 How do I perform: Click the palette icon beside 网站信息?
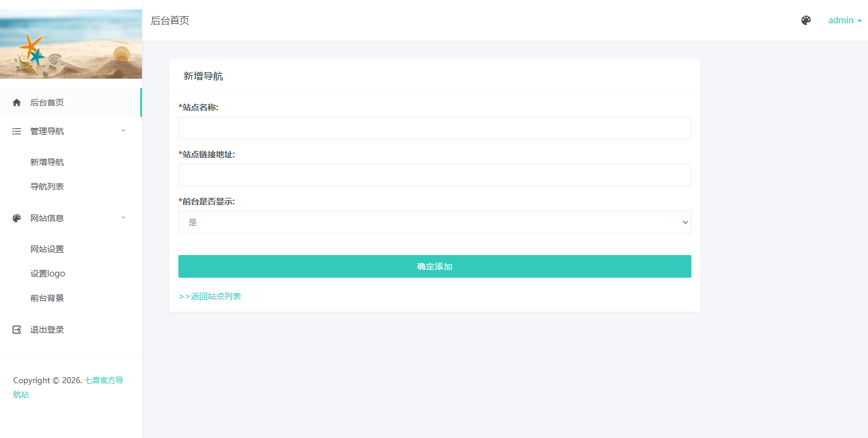17,218
